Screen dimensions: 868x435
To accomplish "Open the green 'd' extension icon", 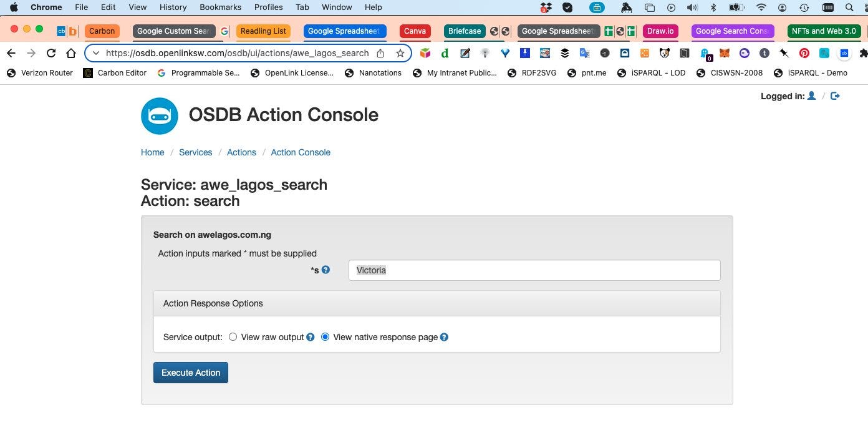I will pos(445,54).
